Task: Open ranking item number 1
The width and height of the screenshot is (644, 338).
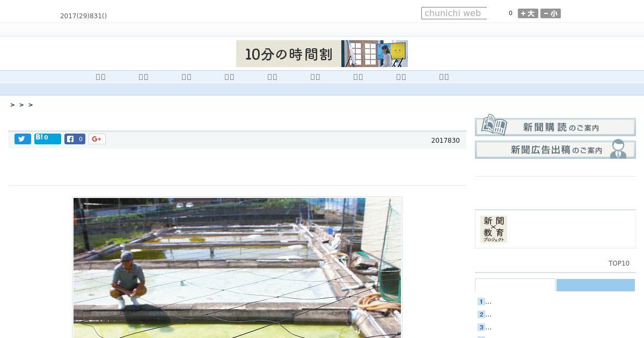Action: pos(485,302)
